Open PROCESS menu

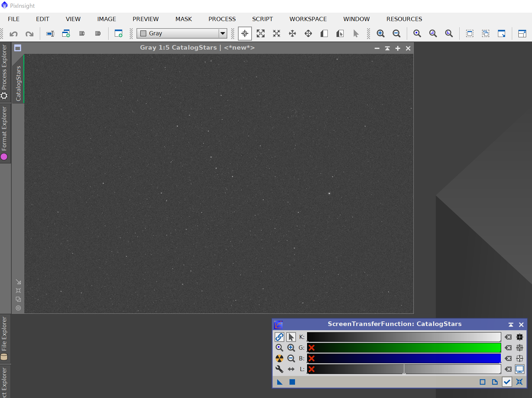coord(222,19)
